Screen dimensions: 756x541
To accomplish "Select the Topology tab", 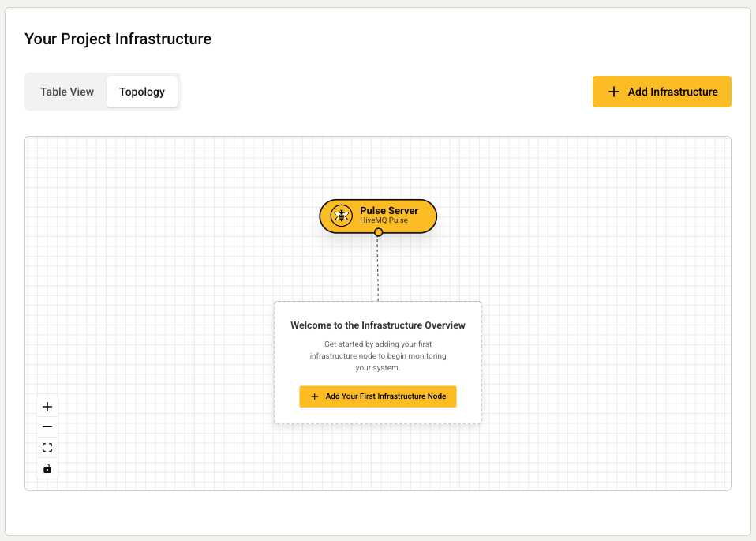I will coord(142,92).
